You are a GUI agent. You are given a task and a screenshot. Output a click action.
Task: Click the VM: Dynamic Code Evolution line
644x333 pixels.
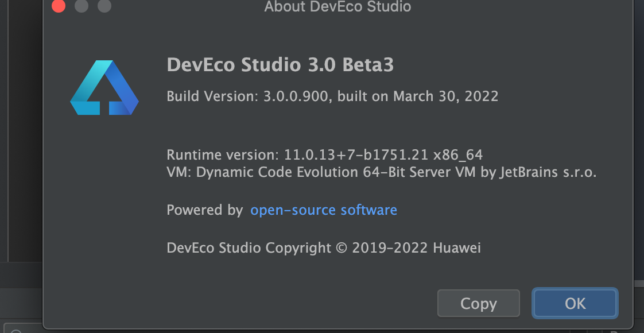[382, 172]
